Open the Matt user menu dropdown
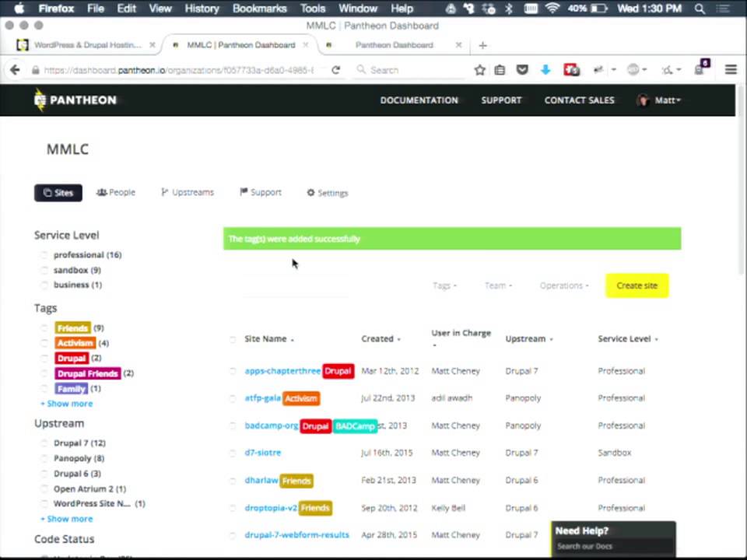 click(x=668, y=100)
